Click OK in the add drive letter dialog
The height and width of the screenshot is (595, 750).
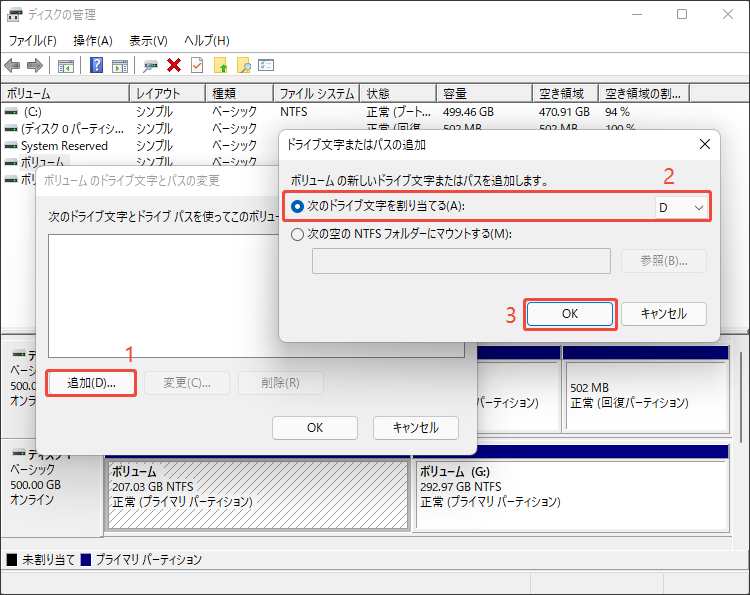pos(570,314)
